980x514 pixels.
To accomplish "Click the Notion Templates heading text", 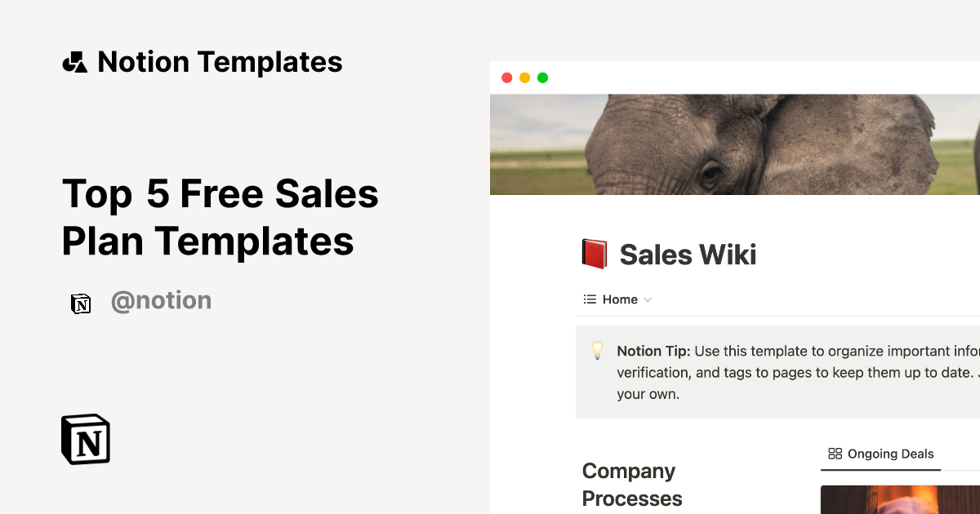I will tap(220, 62).
